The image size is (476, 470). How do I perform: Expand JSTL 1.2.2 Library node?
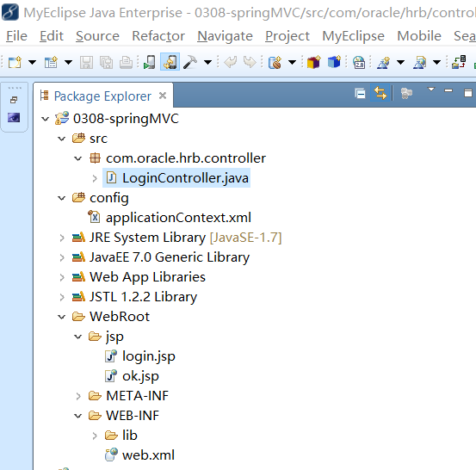(62, 297)
